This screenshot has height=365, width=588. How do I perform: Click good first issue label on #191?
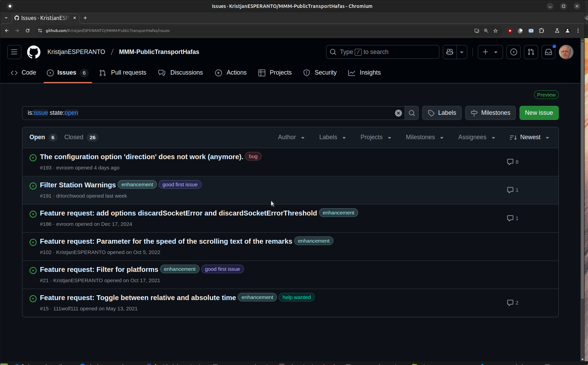pyautogui.click(x=180, y=185)
